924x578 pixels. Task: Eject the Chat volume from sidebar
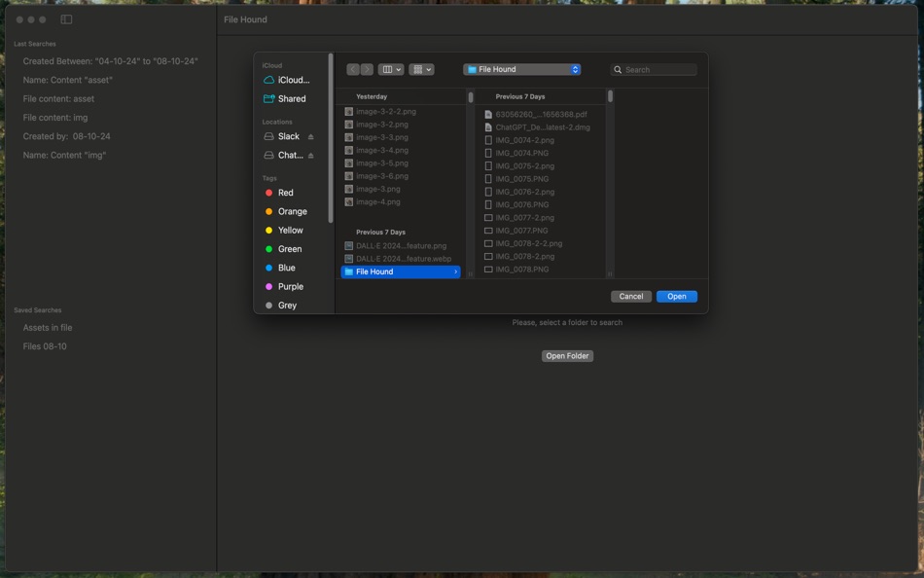tap(310, 155)
